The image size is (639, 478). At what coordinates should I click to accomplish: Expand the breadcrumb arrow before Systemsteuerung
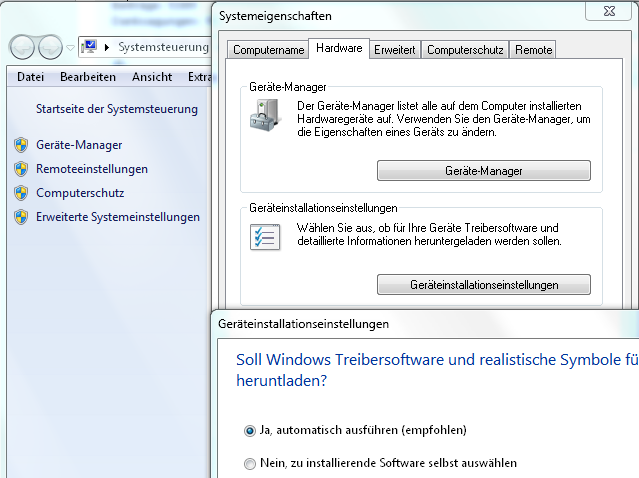coord(107,47)
